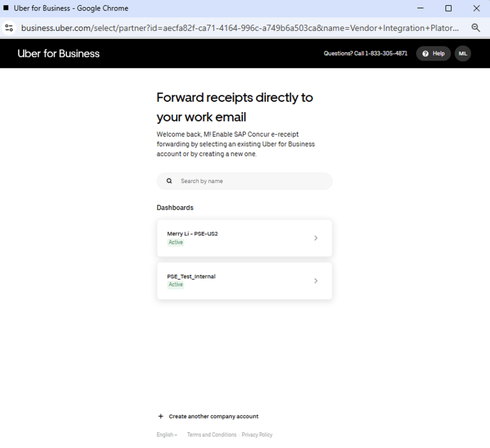Click the chevron on PSE_Test_Internal row

coord(316,281)
